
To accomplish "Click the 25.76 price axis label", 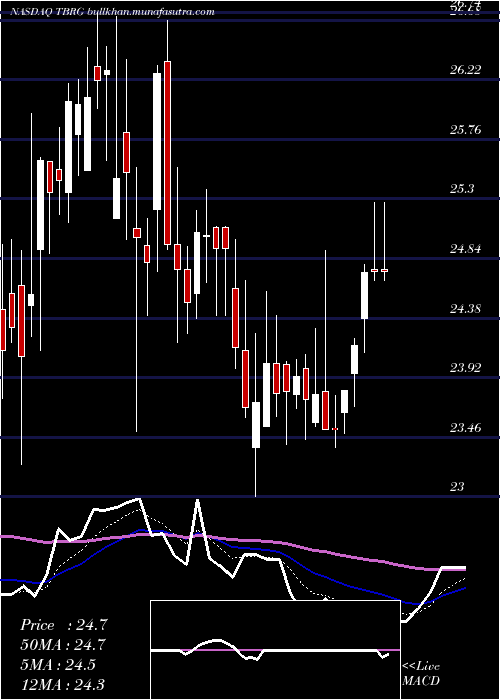I will pyautogui.click(x=466, y=130).
